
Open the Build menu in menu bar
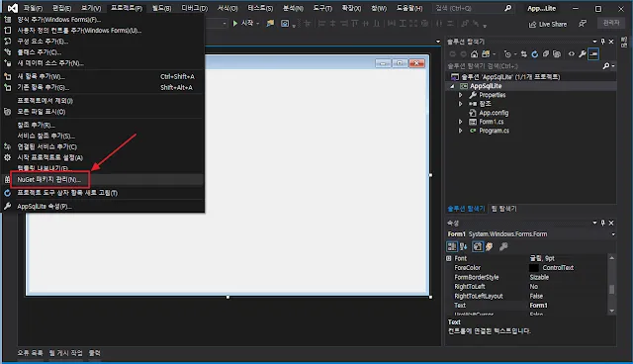tap(161, 8)
